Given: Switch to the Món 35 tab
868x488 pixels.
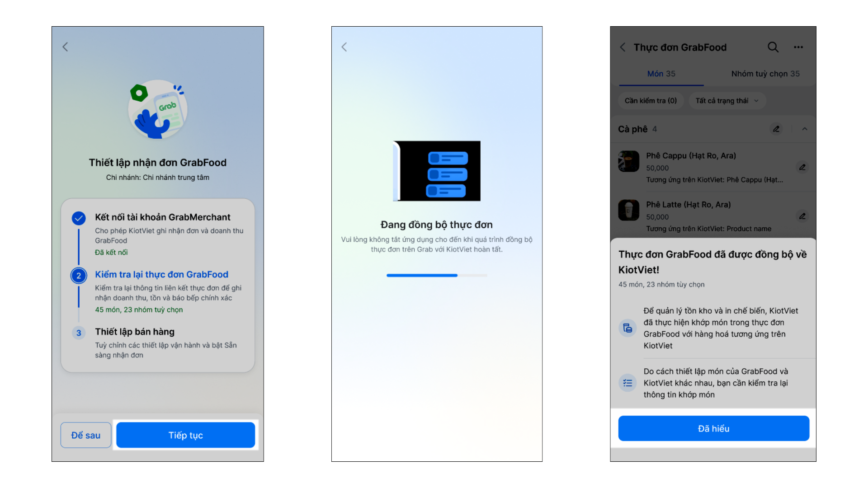Looking at the screenshot, I should click(x=661, y=74).
